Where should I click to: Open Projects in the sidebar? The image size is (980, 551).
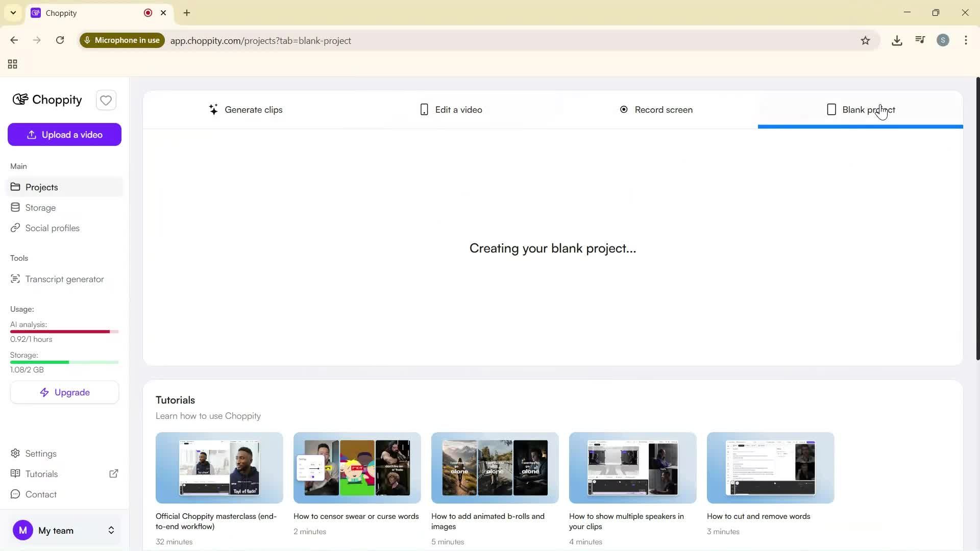(x=42, y=187)
